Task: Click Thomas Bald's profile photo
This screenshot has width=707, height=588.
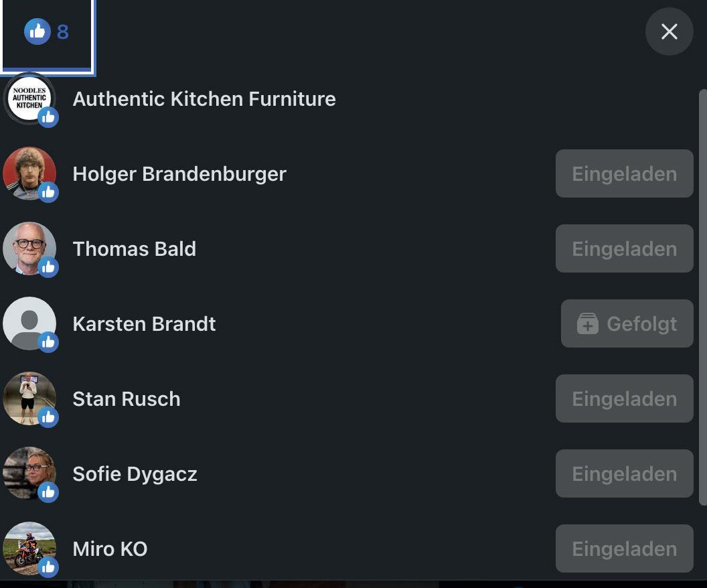Action: coord(29,248)
